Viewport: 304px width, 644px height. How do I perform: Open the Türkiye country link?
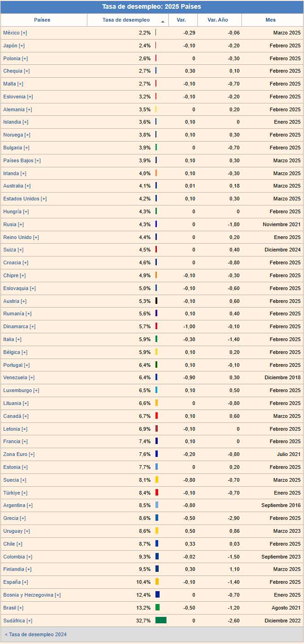click(x=11, y=493)
